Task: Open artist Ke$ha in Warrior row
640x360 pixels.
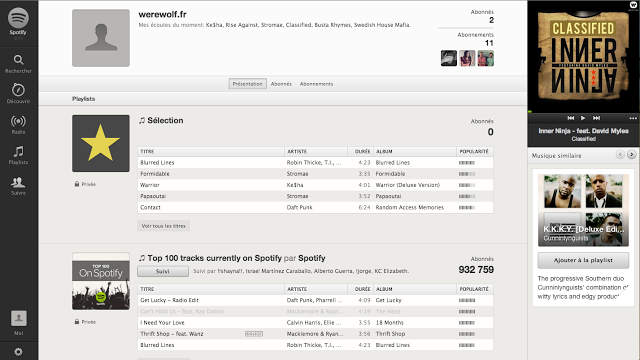Action: [295, 185]
